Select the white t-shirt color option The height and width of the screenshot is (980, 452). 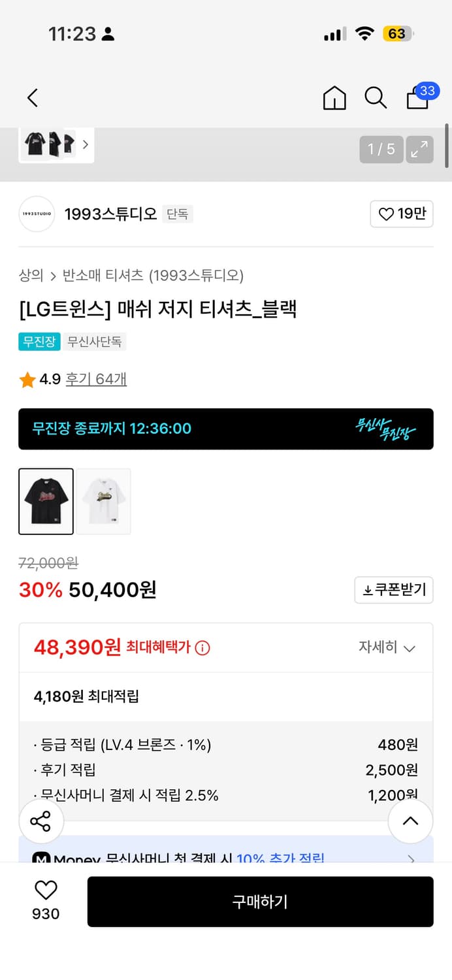pyautogui.click(x=104, y=501)
